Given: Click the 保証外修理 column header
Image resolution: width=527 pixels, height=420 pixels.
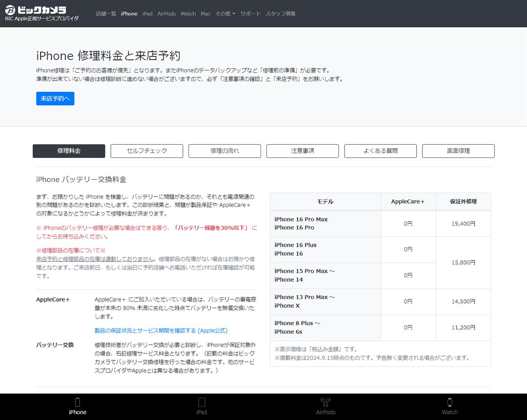Looking at the screenshot, I should coord(463,202).
